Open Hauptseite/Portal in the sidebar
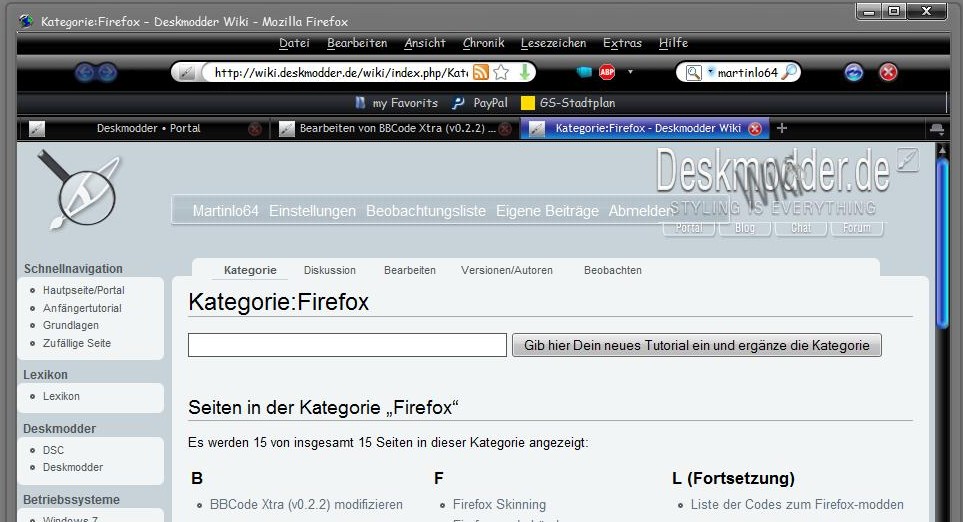This screenshot has width=963, height=522. pyautogui.click(x=84, y=290)
